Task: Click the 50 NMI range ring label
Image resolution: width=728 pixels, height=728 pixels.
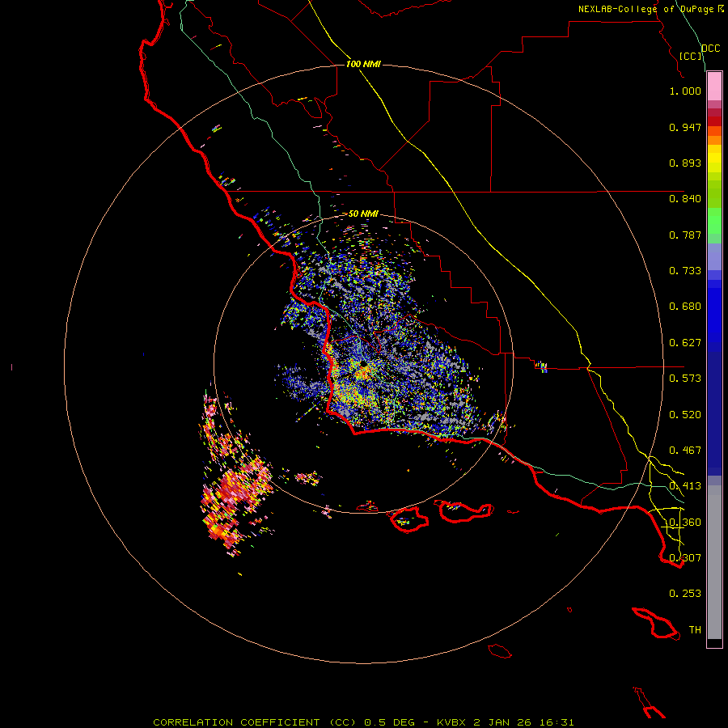Action: click(363, 214)
